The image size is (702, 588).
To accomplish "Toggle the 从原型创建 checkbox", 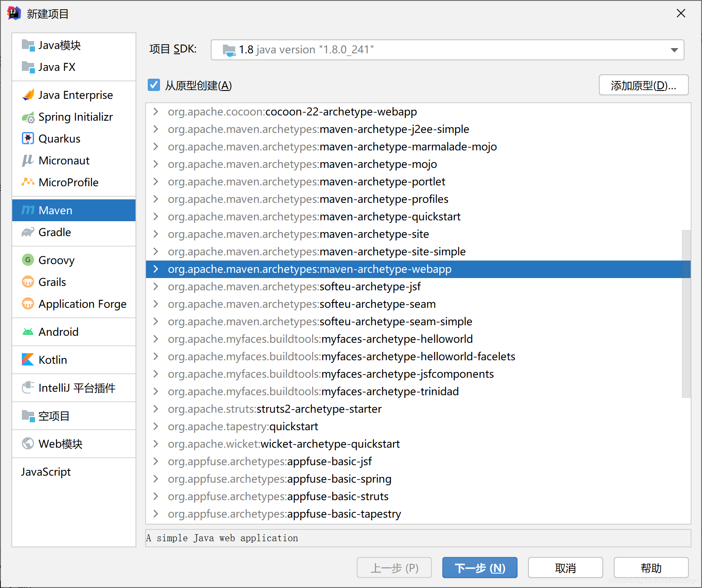I will (x=154, y=85).
